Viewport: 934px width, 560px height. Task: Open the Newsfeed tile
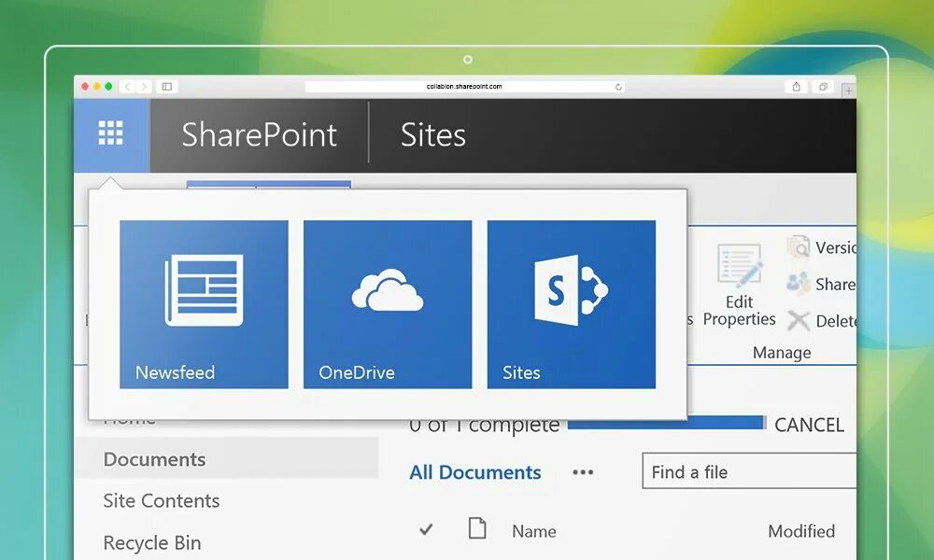204,304
